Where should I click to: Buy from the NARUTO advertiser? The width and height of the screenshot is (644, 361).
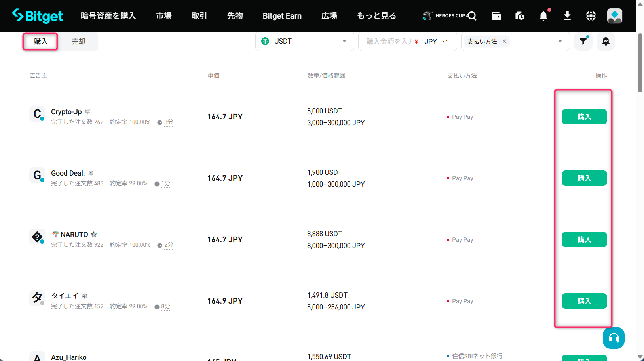(584, 240)
